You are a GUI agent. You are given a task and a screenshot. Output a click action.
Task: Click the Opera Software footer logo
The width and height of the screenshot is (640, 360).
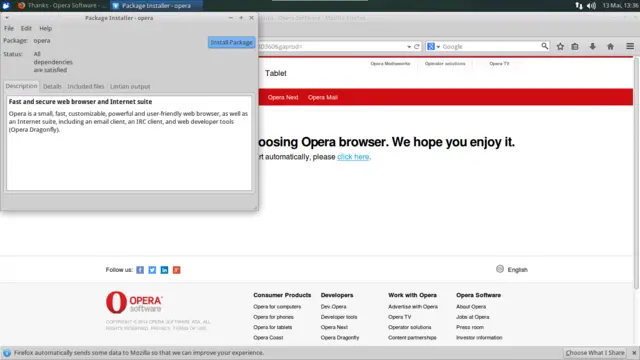pos(134,302)
